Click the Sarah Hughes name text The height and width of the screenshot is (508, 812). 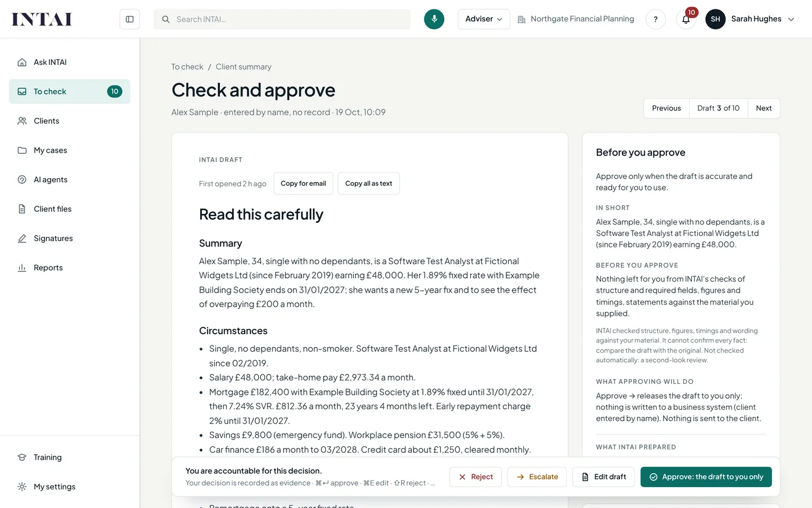point(756,19)
